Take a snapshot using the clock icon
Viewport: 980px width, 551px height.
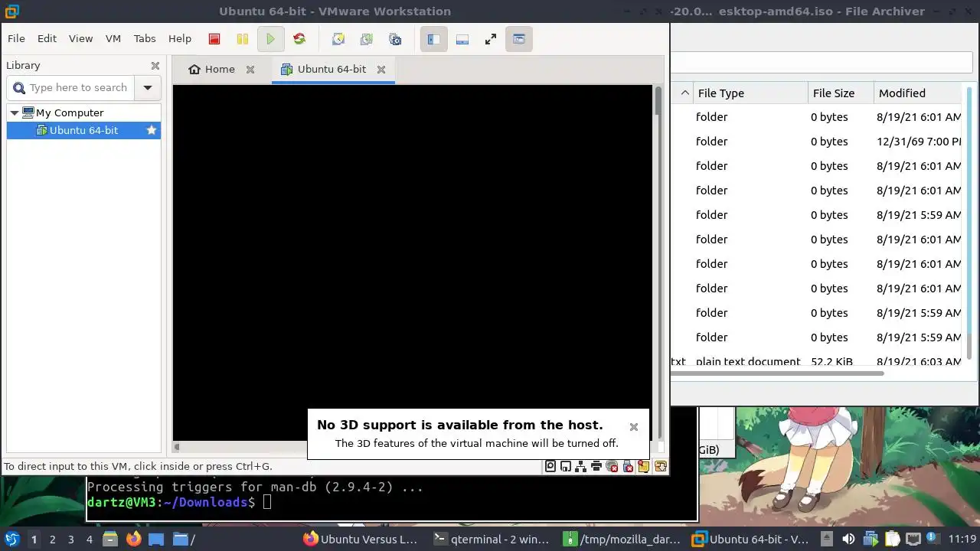(x=338, y=39)
